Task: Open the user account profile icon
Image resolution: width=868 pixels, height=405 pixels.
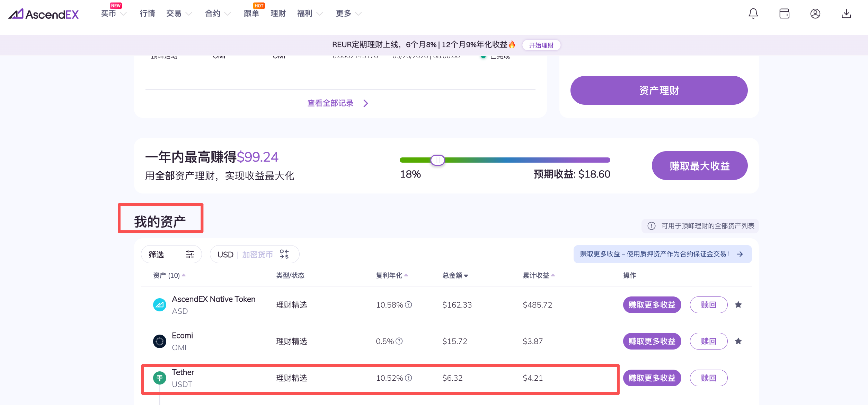Action: click(x=815, y=14)
